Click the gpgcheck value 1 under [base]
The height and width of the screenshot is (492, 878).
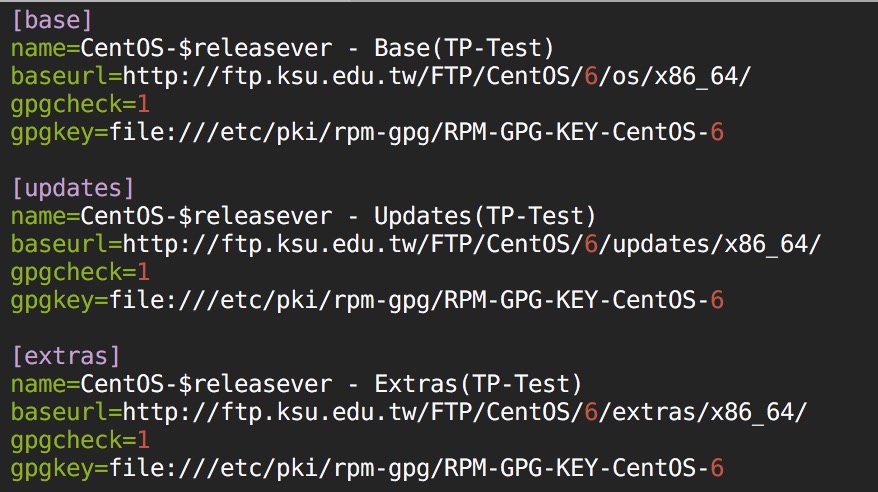[143, 105]
